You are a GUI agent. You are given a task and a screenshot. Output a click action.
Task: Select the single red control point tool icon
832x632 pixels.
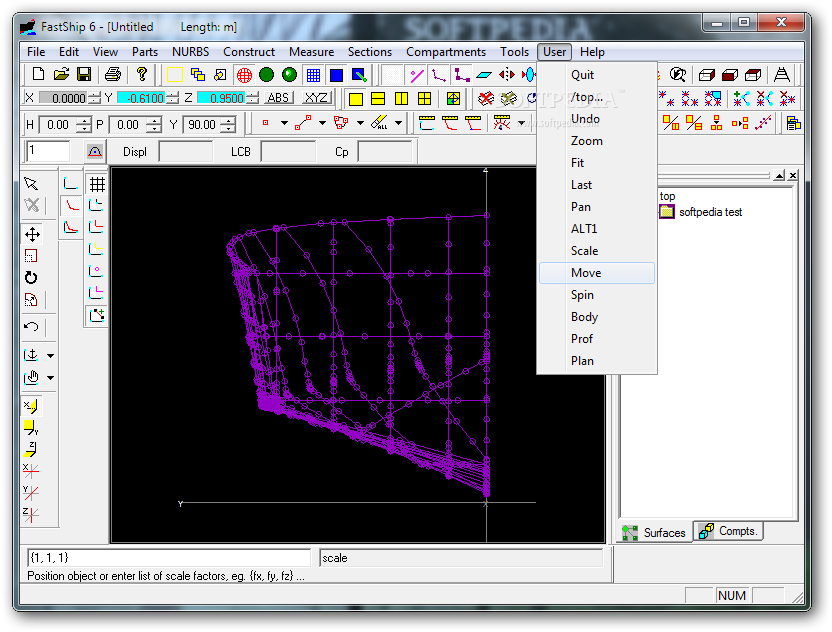click(x=265, y=123)
